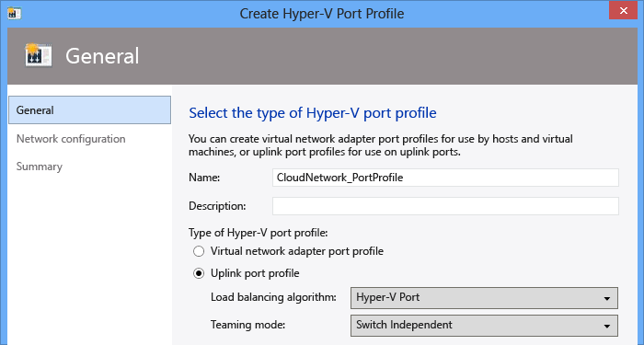Click the 'Type of Hyper-V port profile:' label
This screenshot has width=644, height=345.
258,233
